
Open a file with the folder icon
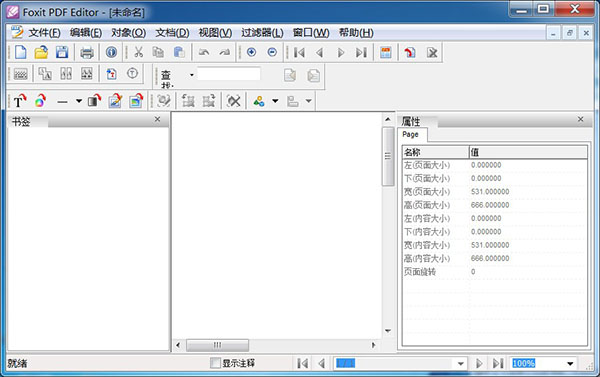click(x=41, y=52)
